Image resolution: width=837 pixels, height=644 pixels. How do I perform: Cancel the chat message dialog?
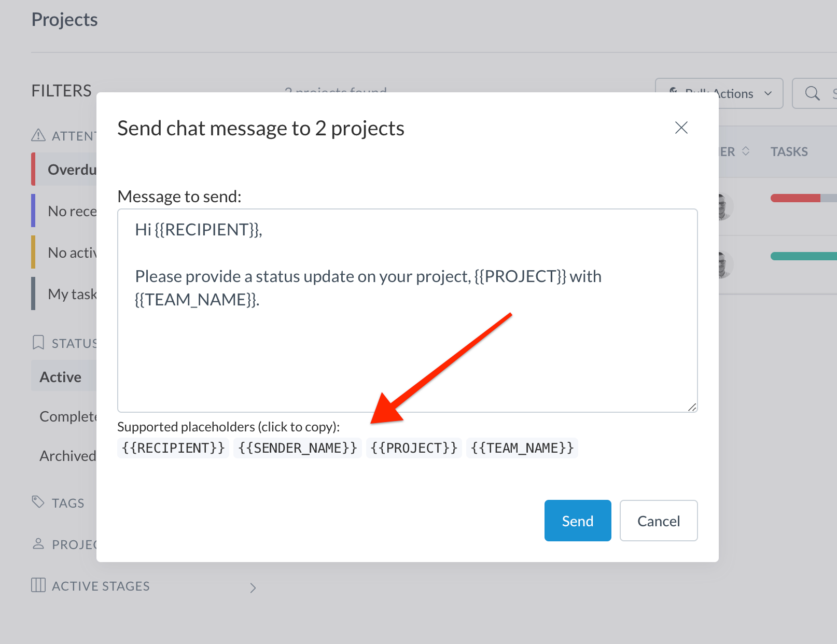click(658, 521)
